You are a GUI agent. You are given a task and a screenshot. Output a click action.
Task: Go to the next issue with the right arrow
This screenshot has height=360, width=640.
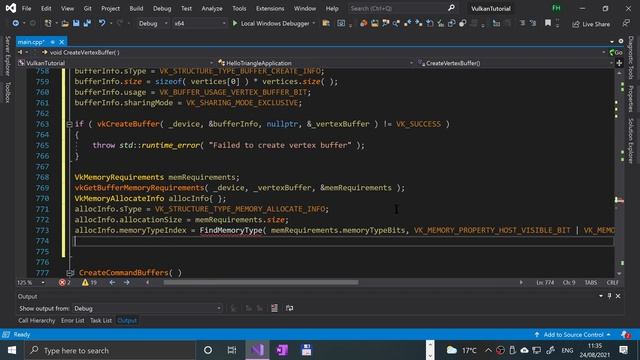point(127,282)
